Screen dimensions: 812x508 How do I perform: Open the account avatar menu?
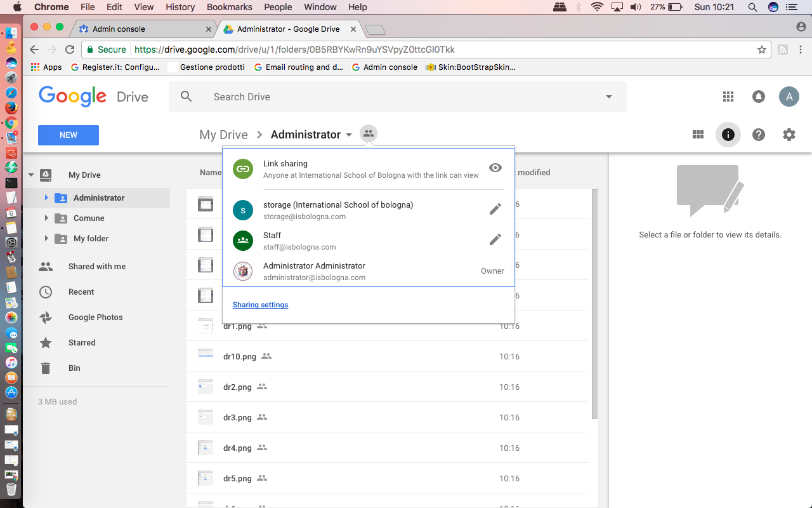point(789,97)
